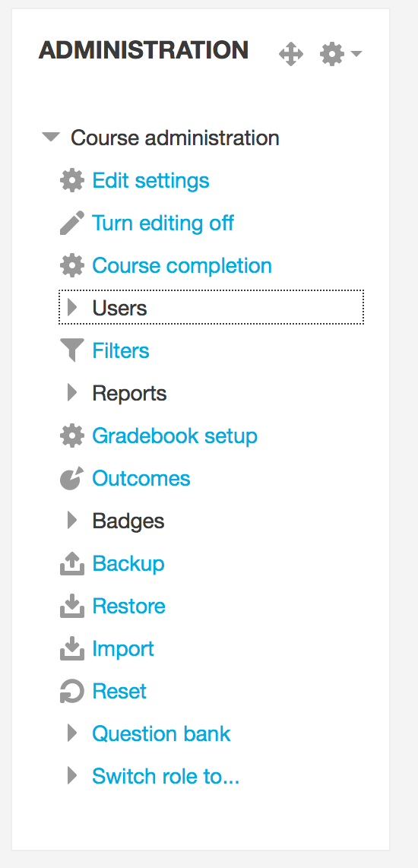This screenshot has height=868, width=418.
Task: Expand the Users tree node
Action: click(x=72, y=307)
